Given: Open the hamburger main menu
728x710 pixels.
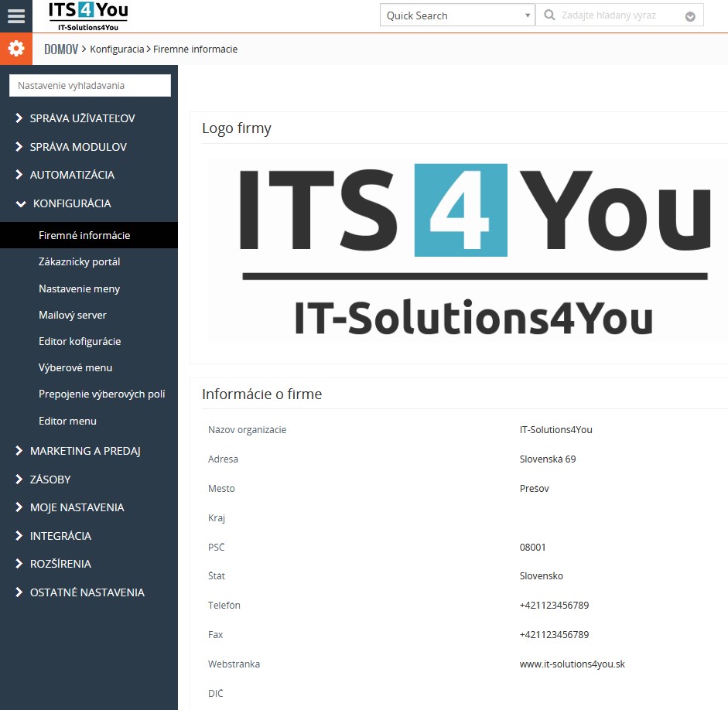Looking at the screenshot, I should (15, 15).
